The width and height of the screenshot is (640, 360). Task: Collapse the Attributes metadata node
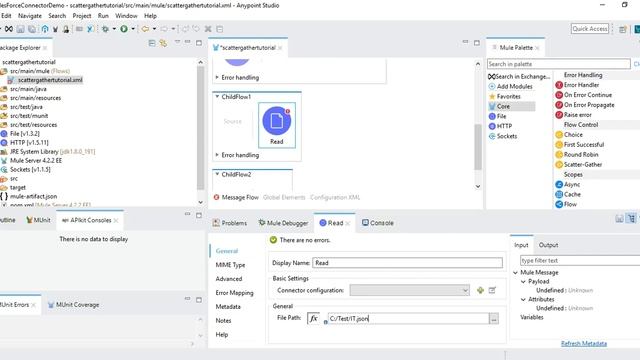point(523,300)
